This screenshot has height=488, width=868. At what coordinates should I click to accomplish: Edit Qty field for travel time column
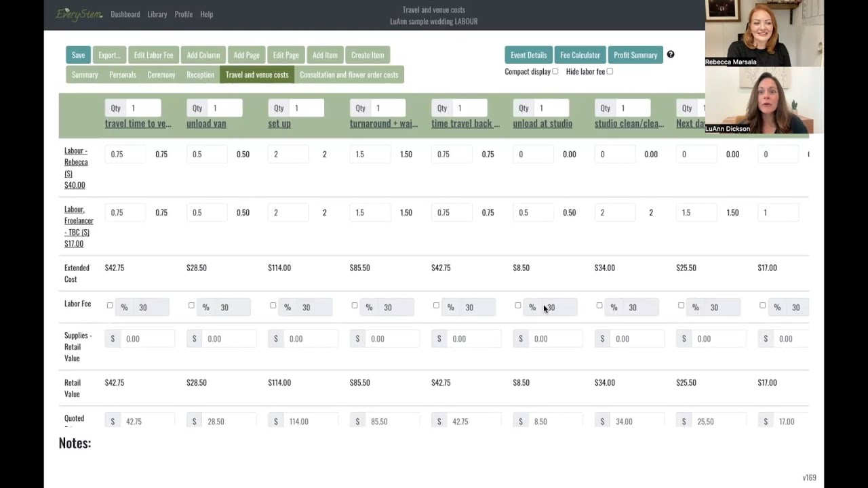(x=144, y=108)
